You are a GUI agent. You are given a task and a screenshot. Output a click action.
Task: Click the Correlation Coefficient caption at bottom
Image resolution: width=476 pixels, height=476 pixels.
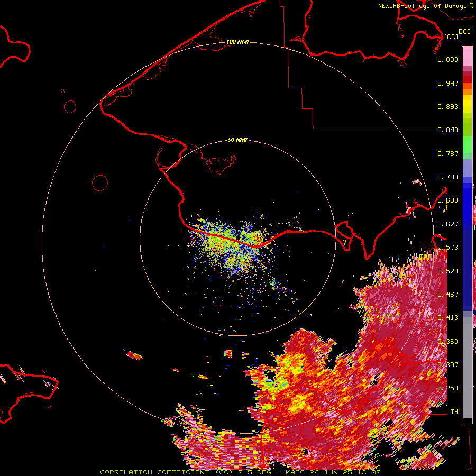pos(240,472)
